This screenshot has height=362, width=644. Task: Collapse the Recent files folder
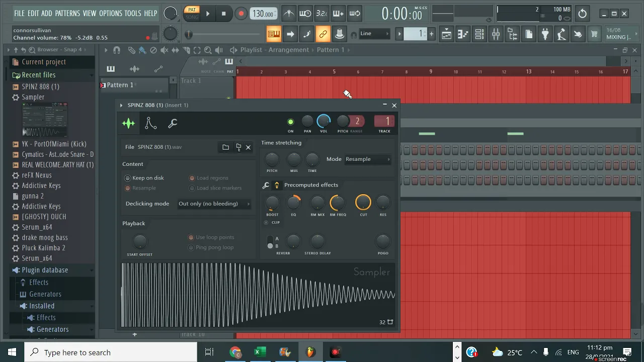click(x=38, y=75)
